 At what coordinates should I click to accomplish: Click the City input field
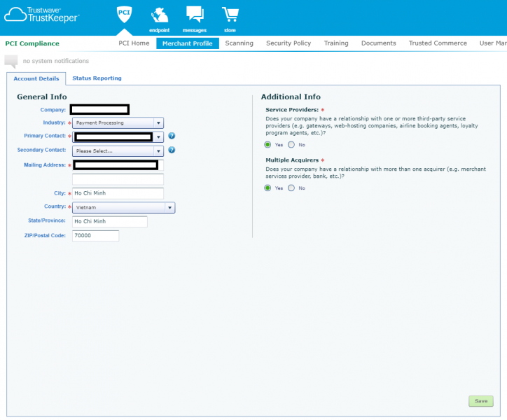click(118, 193)
